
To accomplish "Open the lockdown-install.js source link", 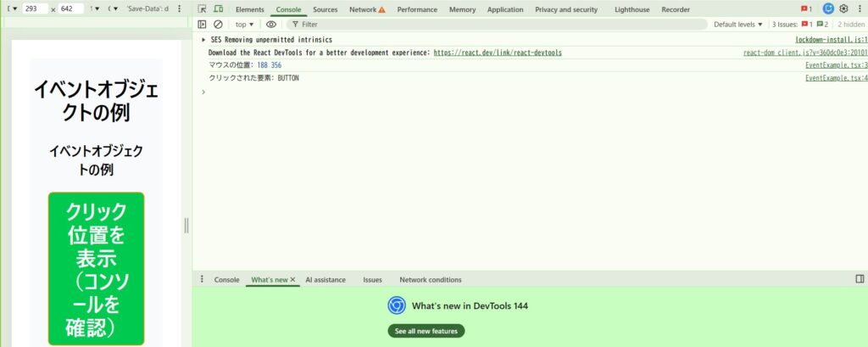I will (x=832, y=40).
